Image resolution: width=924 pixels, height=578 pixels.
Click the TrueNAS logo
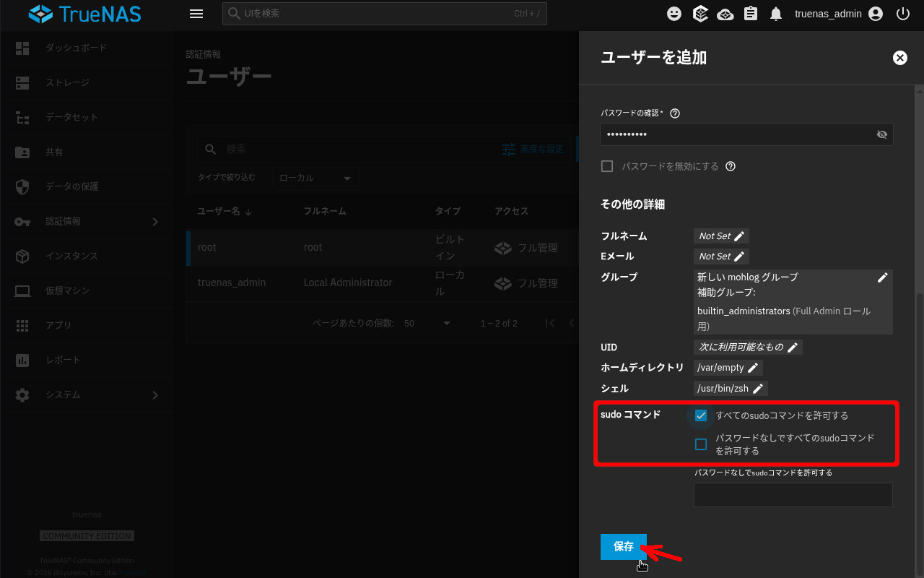[85, 14]
